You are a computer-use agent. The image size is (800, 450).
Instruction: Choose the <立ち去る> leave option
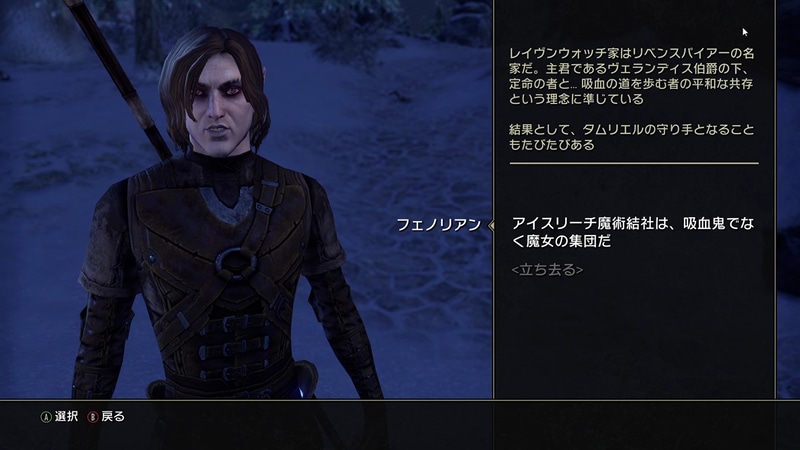(547, 269)
